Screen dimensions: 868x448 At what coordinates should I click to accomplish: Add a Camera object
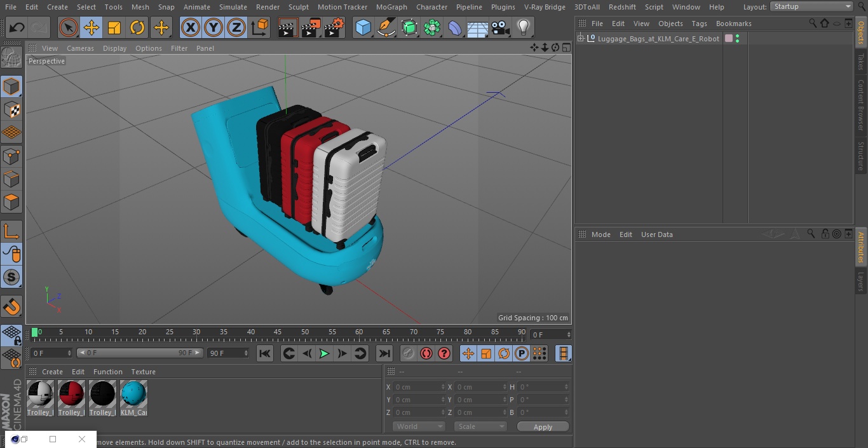(500, 27)
